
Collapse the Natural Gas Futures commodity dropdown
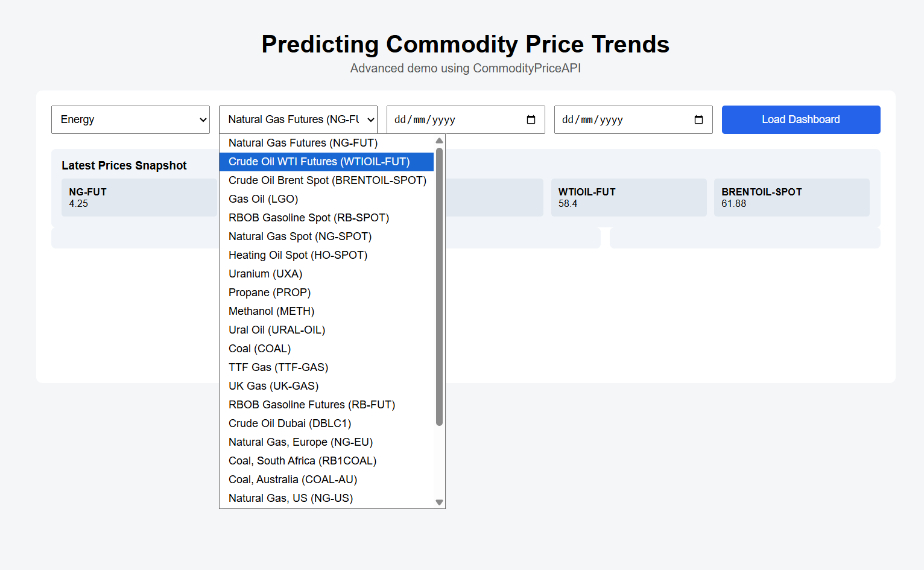(x=298, y=119)
